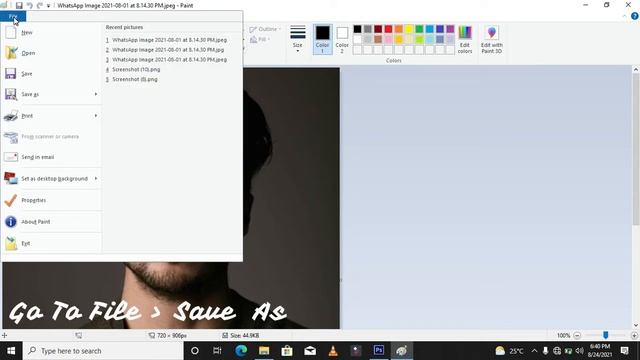Expand Set as desktop background submenu arrow
Image resolution: width=640 pixels, height=360 pixels.
[x=96, y=178]
